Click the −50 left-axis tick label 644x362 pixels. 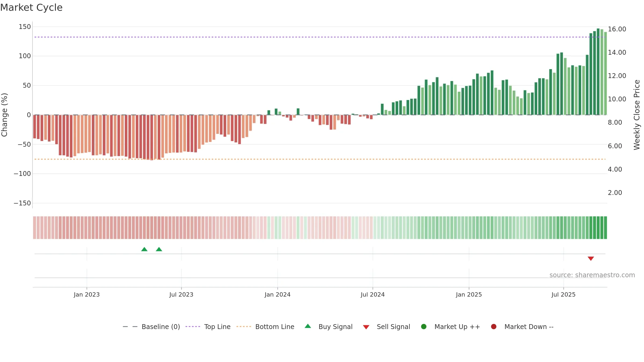click(24, 145)
